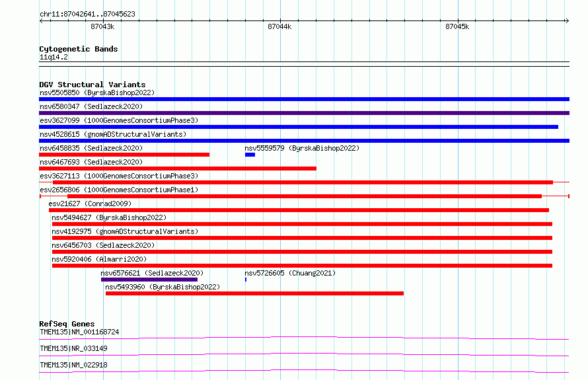Click the 87045k ruler mark
The width and height of the screenshot is (588, 380).
[x=457, y=26]
